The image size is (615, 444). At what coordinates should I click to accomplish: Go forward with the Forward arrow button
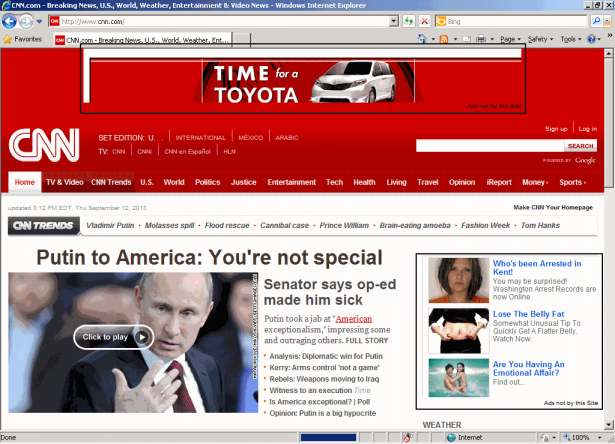pyautogui.click(x=26, y=21)
